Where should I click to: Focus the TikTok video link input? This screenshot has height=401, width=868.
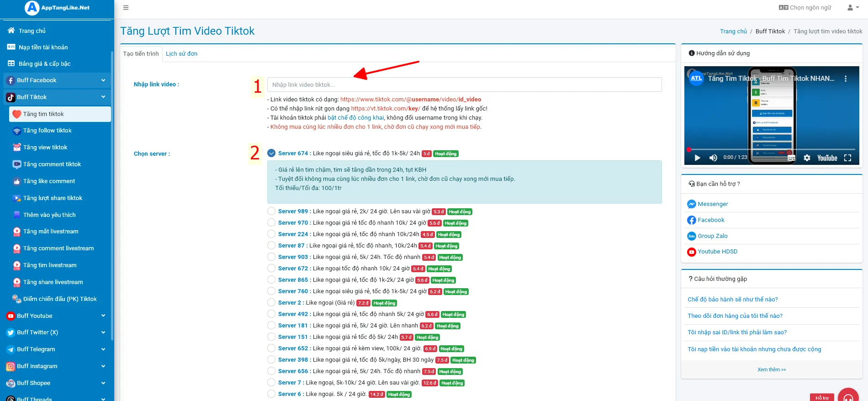click(x=464, y=85)
